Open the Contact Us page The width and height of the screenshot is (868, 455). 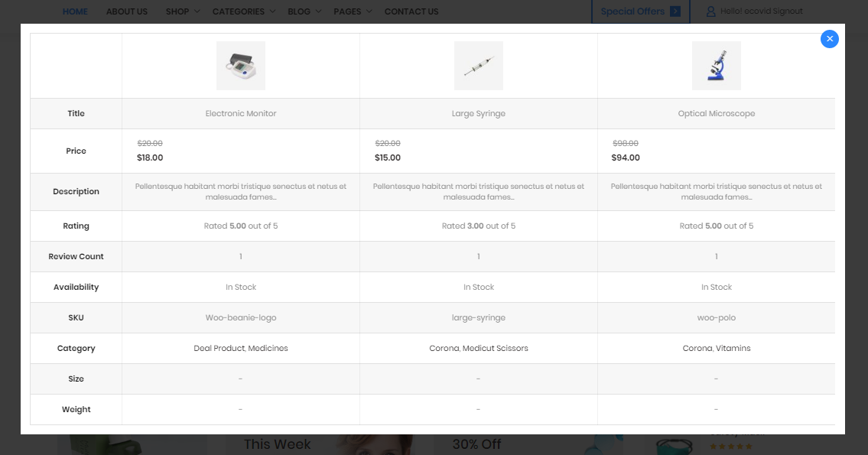411,11
